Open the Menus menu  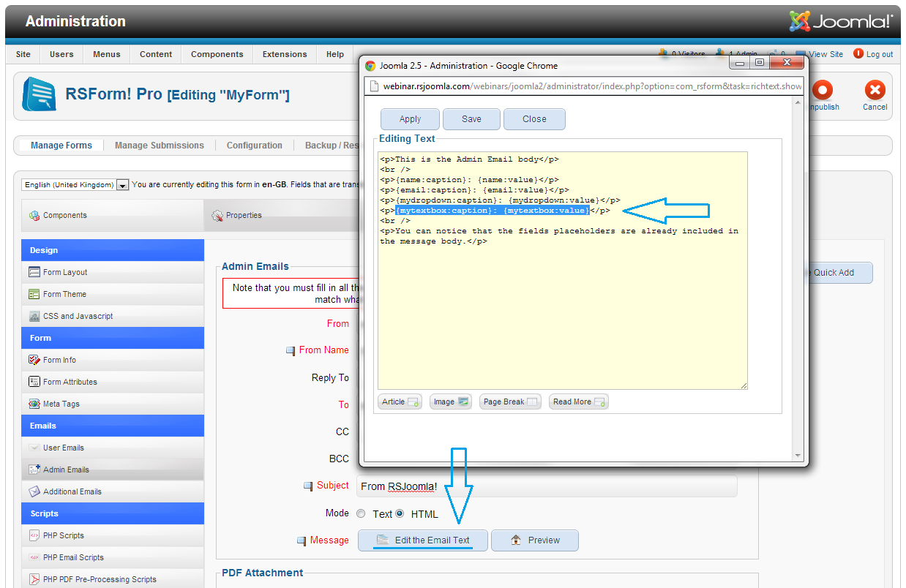coord(107,54)
